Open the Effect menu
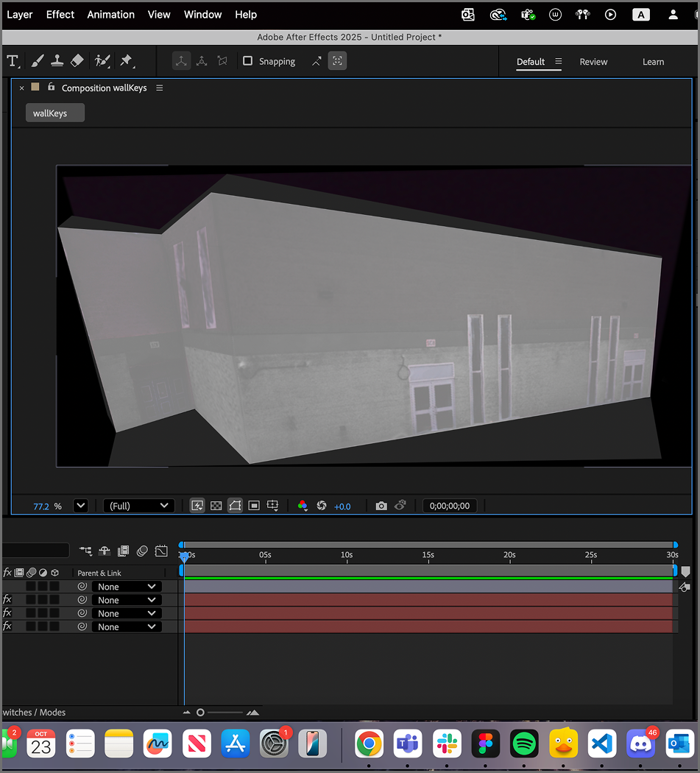 [x=60, y=14]
